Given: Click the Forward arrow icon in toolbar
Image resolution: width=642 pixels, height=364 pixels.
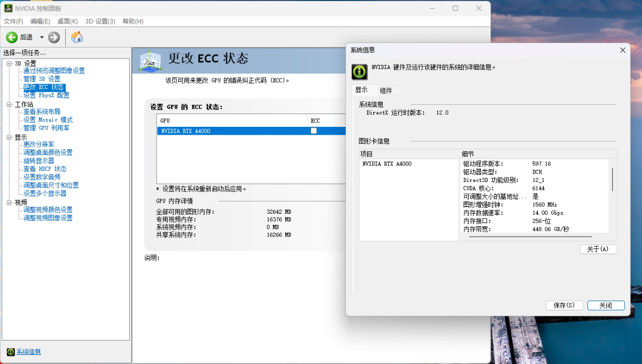Looking at the screenshot, I should [54, 37].
